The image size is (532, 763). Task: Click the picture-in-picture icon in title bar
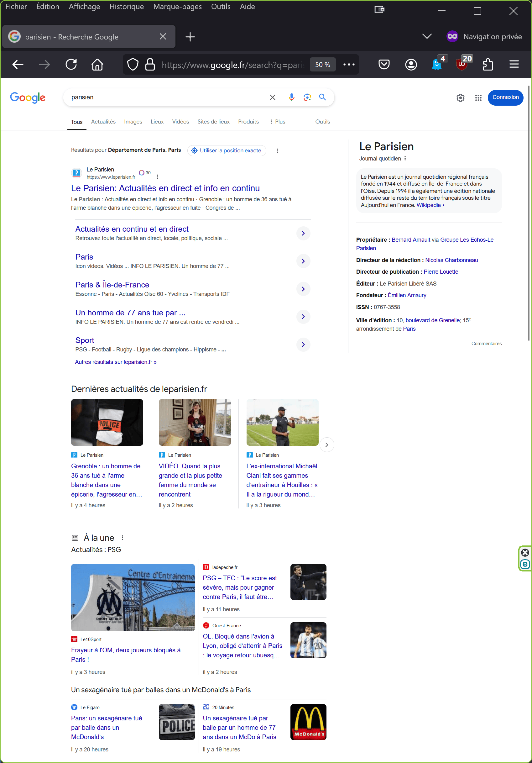(379, 10)
